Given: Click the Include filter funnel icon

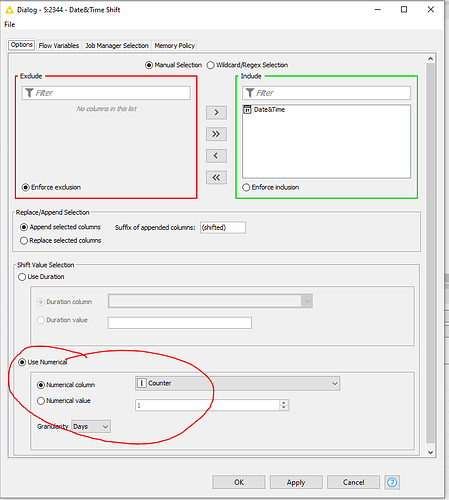Looking at the screenshot, I should pyautogui.click(x=250, y=93).
